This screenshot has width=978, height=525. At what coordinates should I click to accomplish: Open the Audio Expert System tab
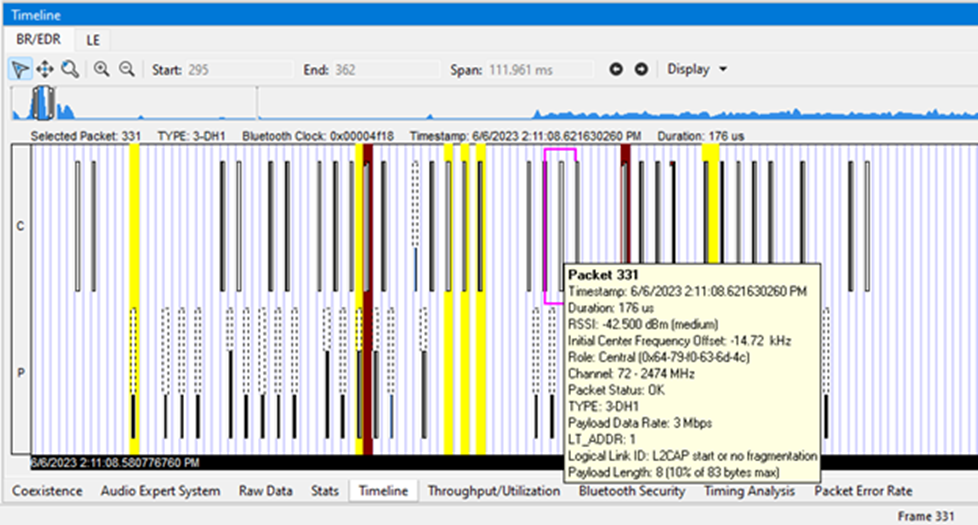click(x=160, y=491)
